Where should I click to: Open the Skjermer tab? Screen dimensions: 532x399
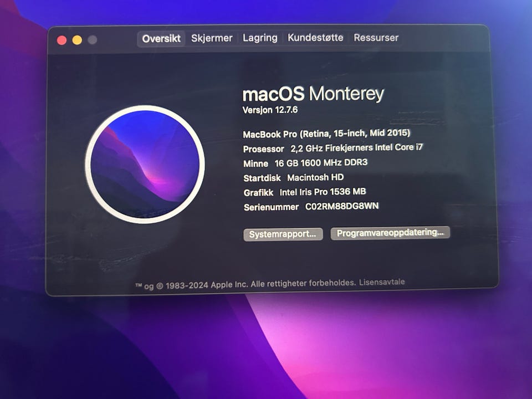point(212,38)
